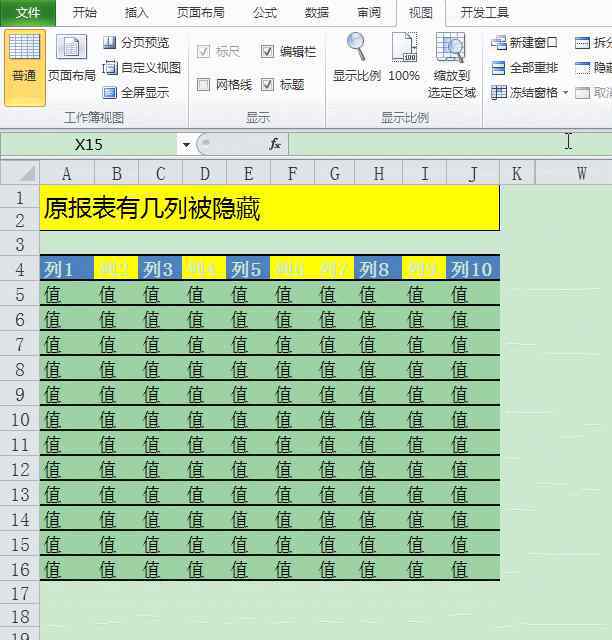
Task: Open Custom Views (自定义视图)
Action: (141, 67)
